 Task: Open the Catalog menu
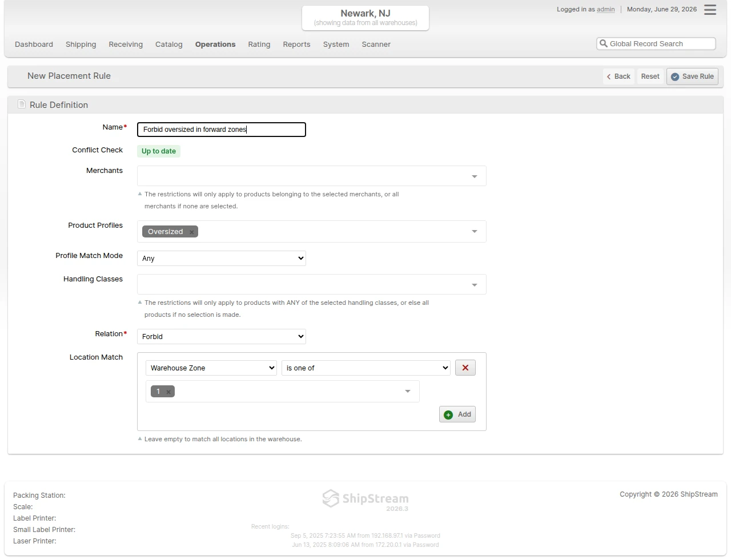point(169,44)
